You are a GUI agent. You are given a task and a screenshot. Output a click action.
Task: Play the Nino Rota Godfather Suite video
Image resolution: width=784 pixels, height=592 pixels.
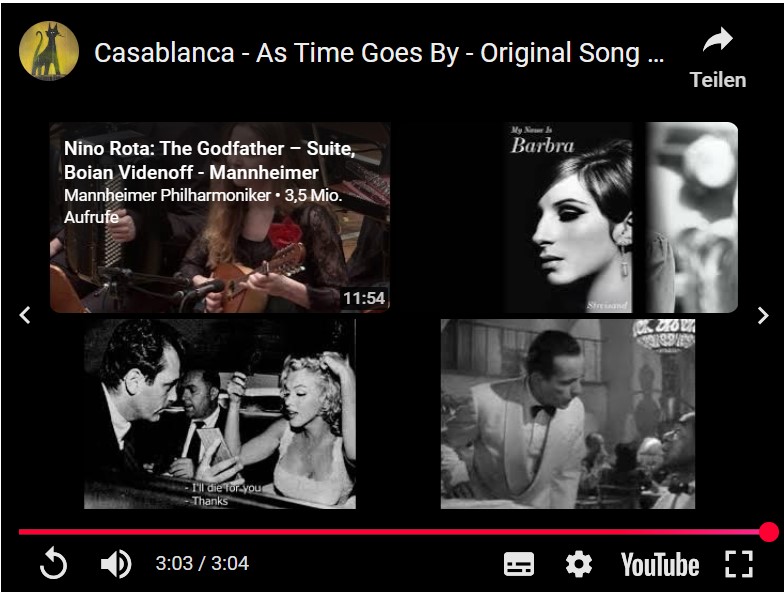tap(220, 218)
